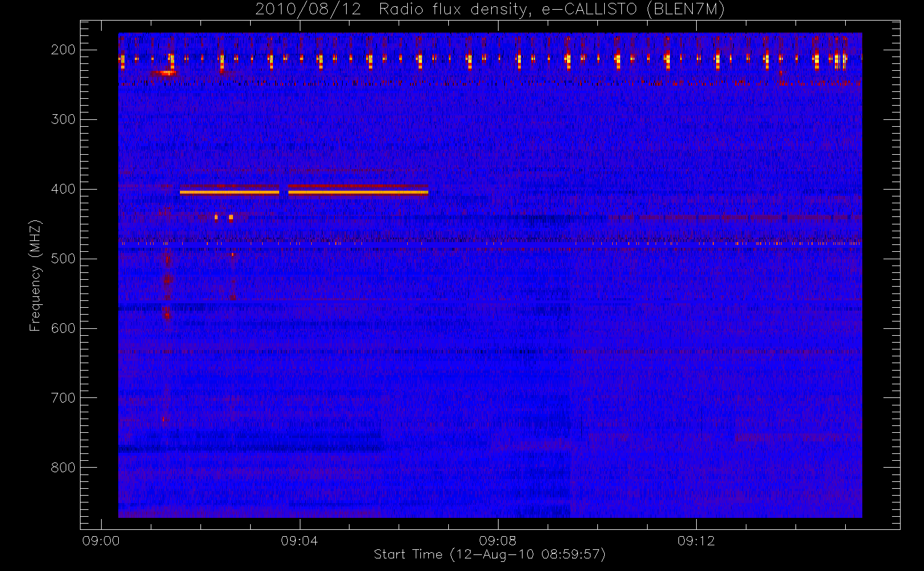
Task: Click the 400 frequency axis label
Action: pos(63,189)
